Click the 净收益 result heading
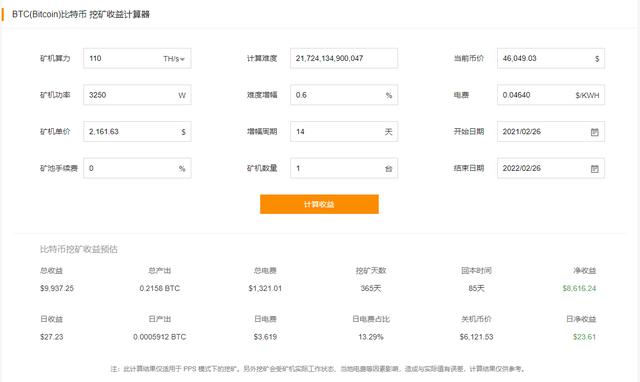 (584, 271)
